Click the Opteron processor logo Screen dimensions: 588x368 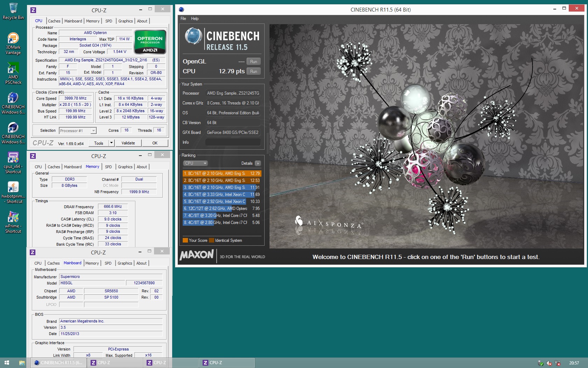[x=150, y=42]
